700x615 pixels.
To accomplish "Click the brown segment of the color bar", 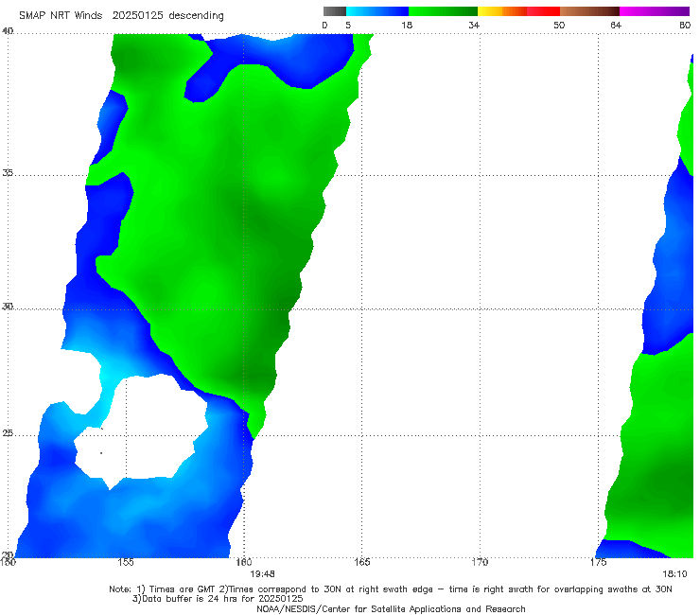I will [x=589, y=11].
